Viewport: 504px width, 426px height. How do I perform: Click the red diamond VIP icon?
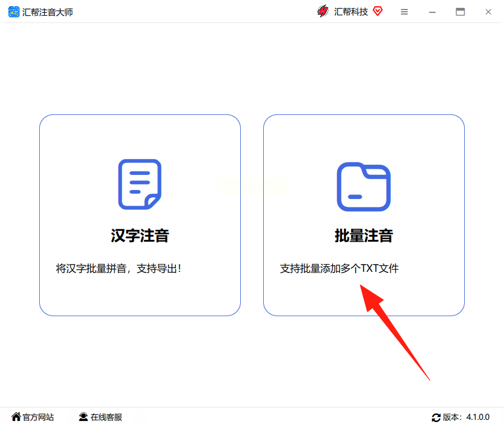(x=377, y=11)
